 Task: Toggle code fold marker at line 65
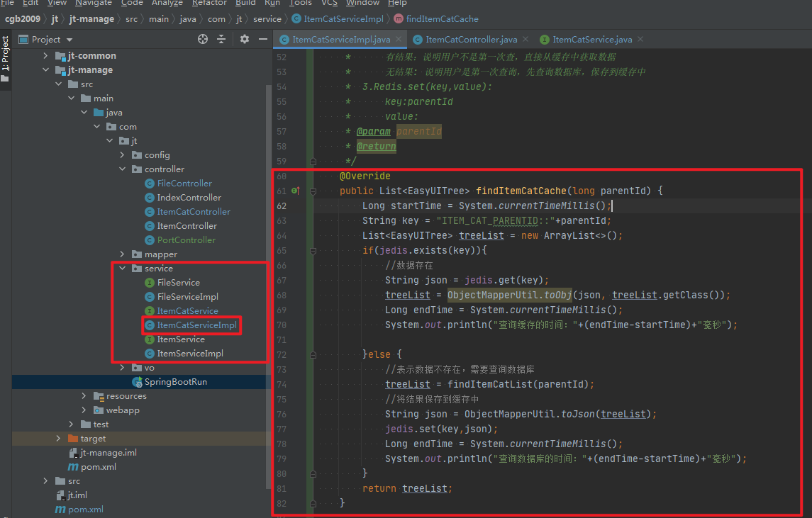coord(313,250)
